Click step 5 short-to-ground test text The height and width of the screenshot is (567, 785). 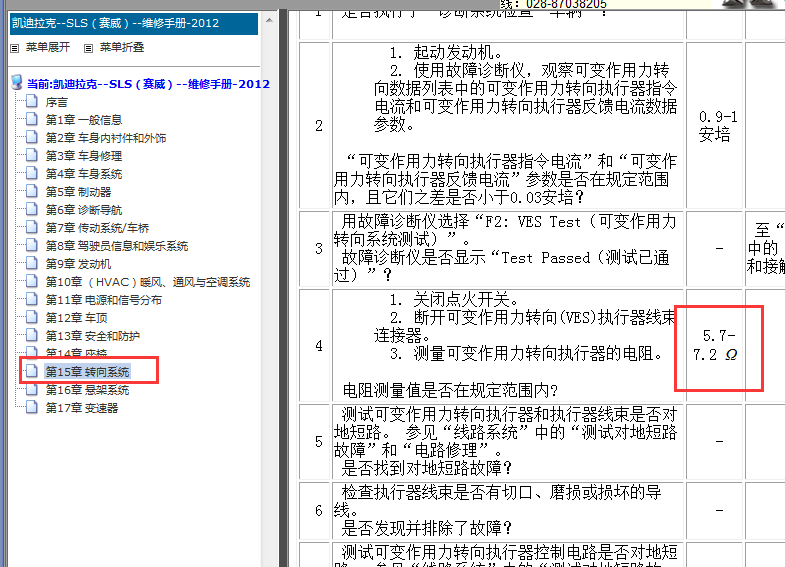(506, 441)
